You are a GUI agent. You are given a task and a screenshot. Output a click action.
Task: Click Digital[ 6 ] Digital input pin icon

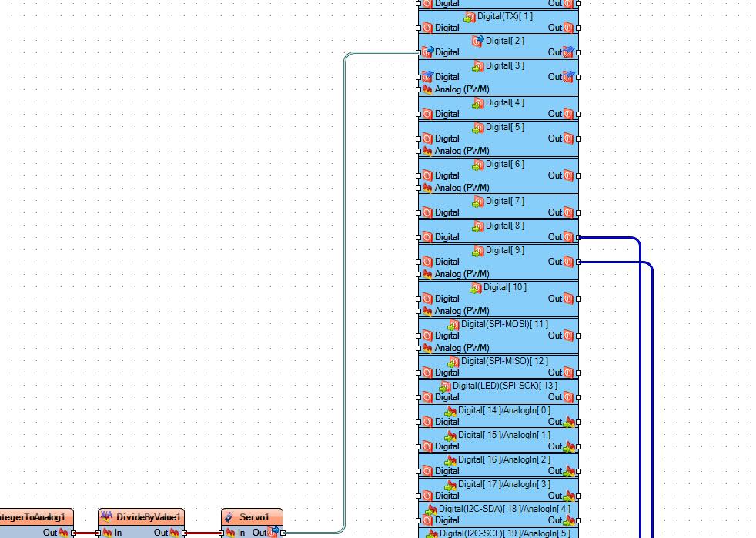point(428,175)
